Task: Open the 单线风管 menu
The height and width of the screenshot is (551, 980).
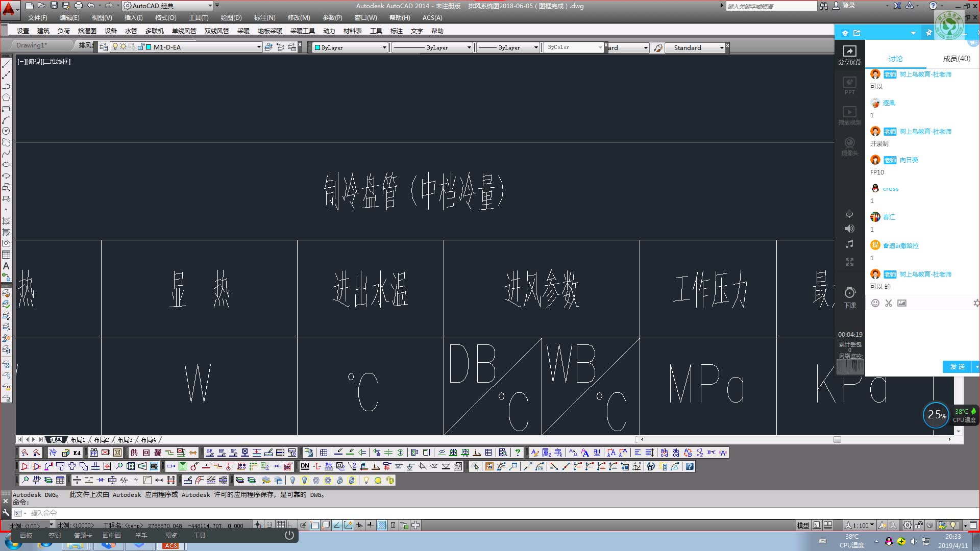Action: [x=184, y=31]
